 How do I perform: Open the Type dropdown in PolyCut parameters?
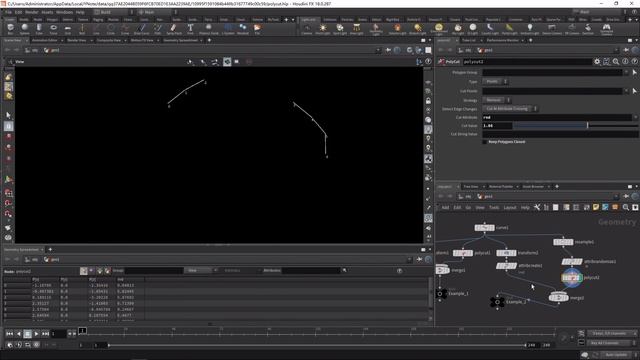[x=495, y=82]
